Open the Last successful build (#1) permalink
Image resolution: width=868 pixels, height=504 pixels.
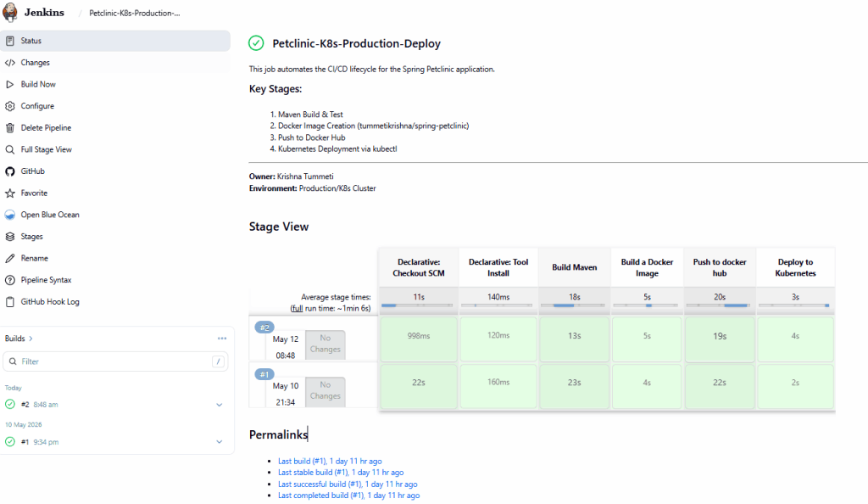click(348, 484)
